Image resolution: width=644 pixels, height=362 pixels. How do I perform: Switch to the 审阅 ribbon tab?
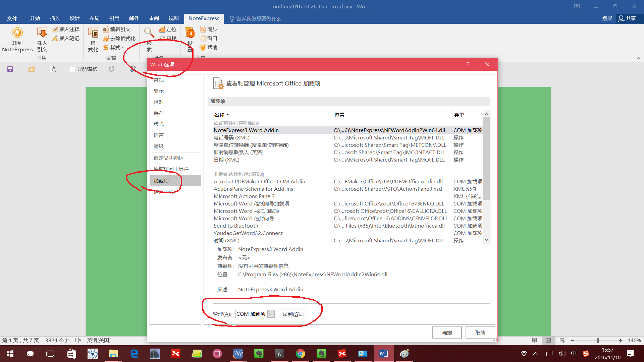click(154, 18)
